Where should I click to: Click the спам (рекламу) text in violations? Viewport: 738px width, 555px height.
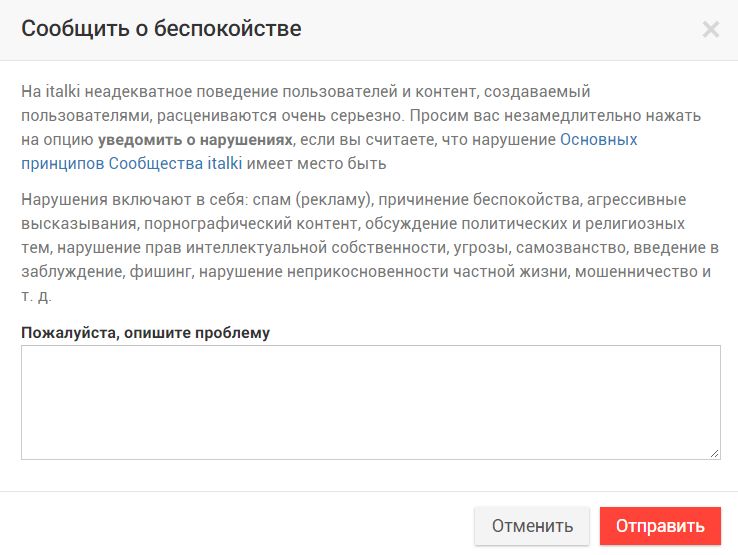pos(312,200)
